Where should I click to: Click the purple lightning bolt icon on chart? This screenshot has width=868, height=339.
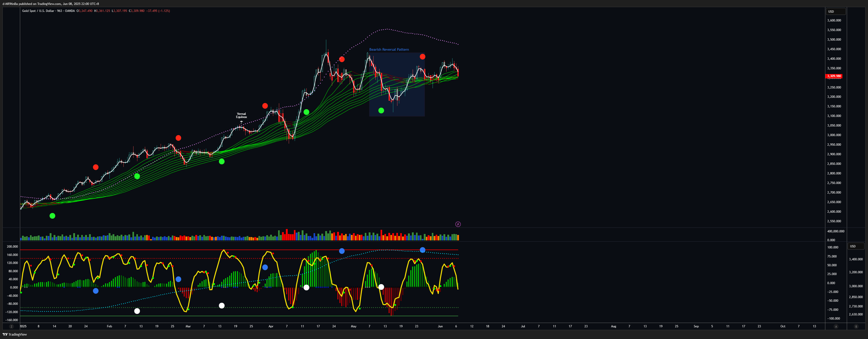(x=458, y=224)
